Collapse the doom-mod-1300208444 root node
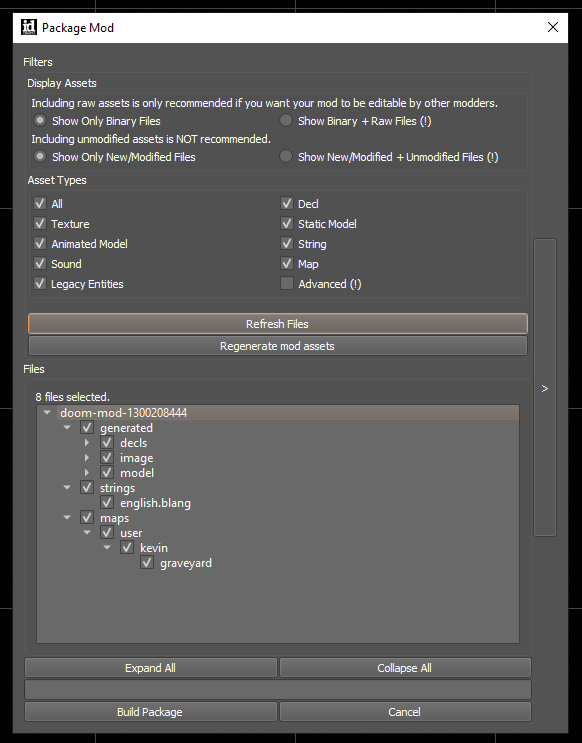582x743 pixels. (47, 413)
